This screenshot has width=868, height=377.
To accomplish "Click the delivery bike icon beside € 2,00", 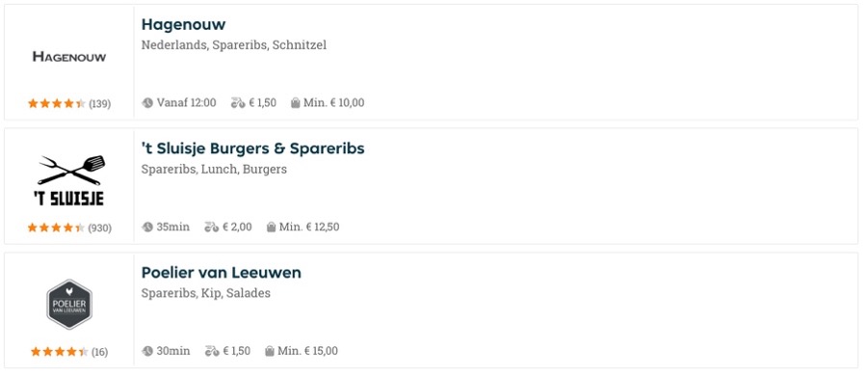I will (212, 228).
